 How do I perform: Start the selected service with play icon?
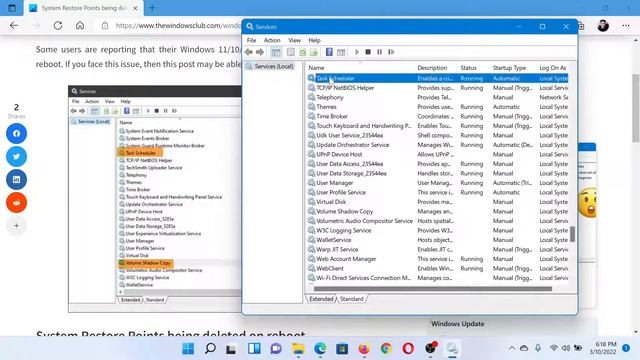357,52
